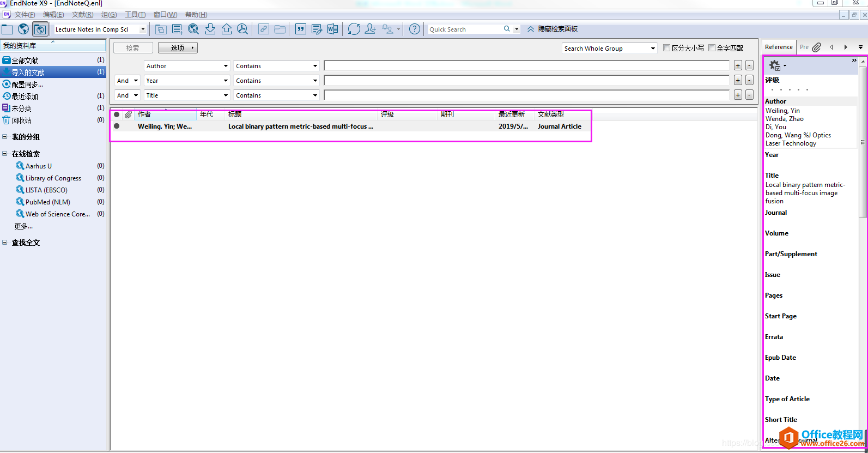Click the Open File folder icon
Image resolution: width=868 pixels, height=453 pixels.
(x=280, y=29)
